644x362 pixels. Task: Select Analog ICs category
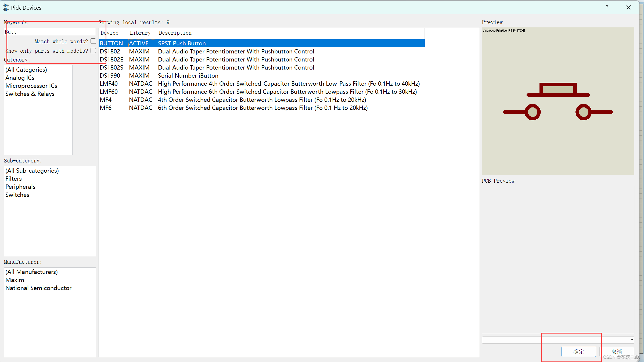(20, 78)
